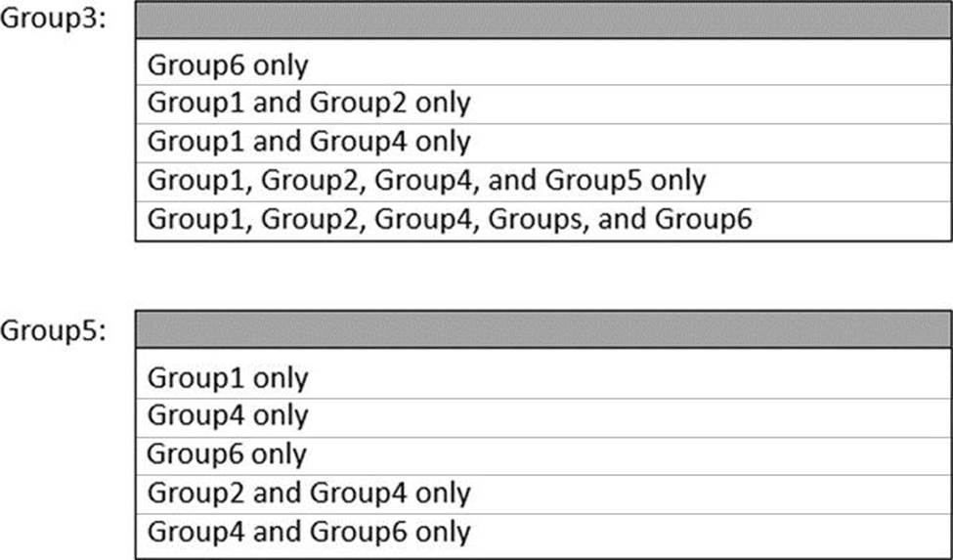Select "Group1 only" under Group5

click(228, 377)
